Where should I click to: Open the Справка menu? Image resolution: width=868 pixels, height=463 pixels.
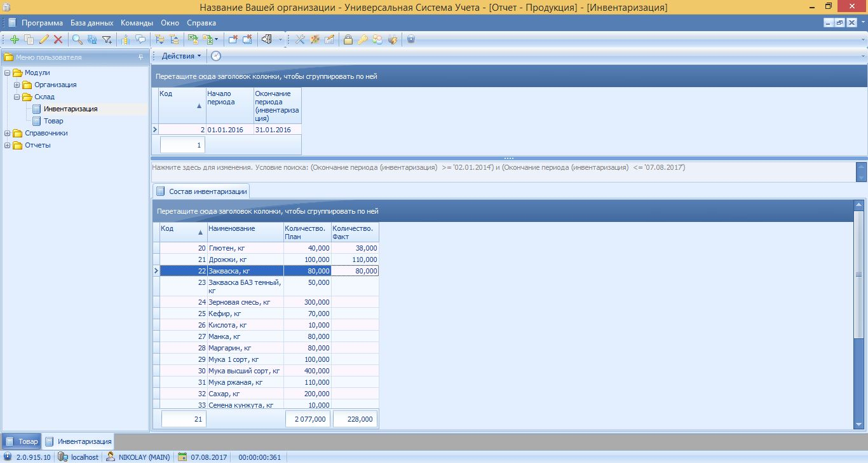click(201, 23)
